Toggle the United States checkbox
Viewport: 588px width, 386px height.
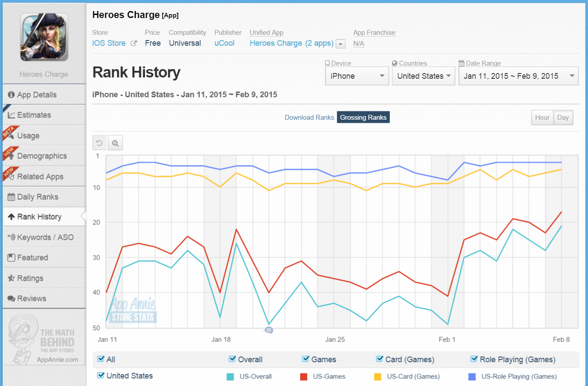click(100, 375)
